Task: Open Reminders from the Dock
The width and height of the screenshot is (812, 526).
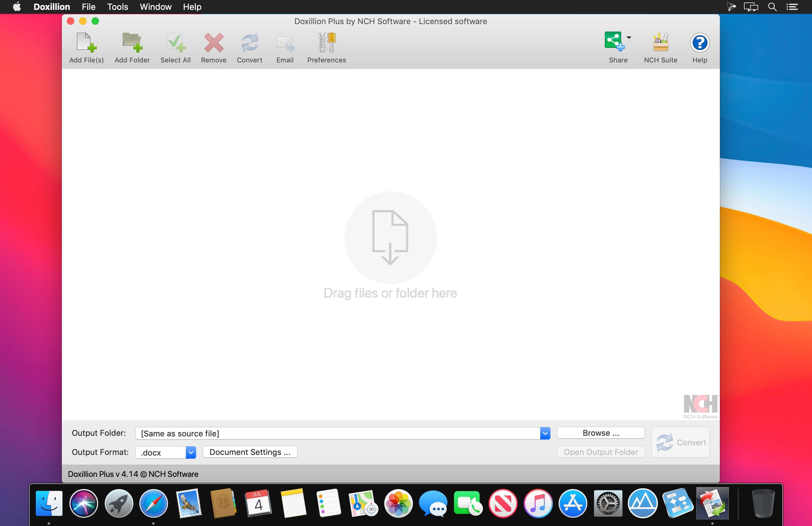Action: coord(328,503)
